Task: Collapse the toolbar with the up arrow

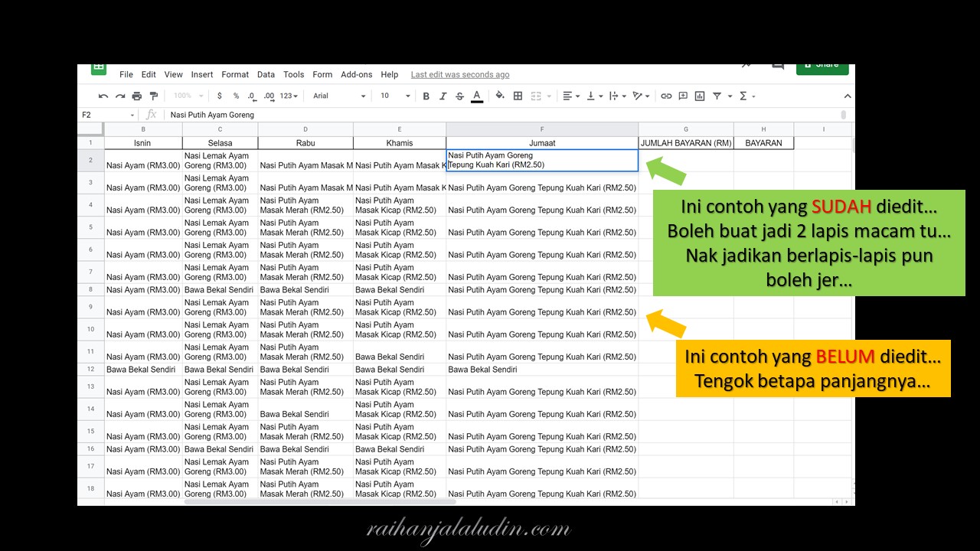Action: (848, 96)
